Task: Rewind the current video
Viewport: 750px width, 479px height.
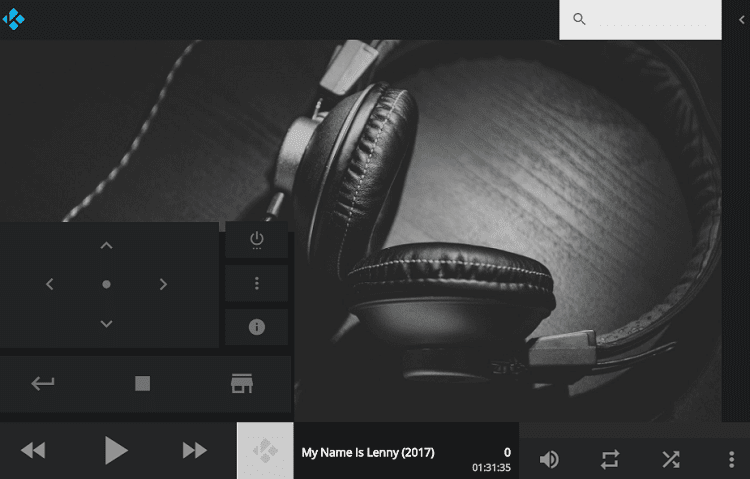Action: 33,451
